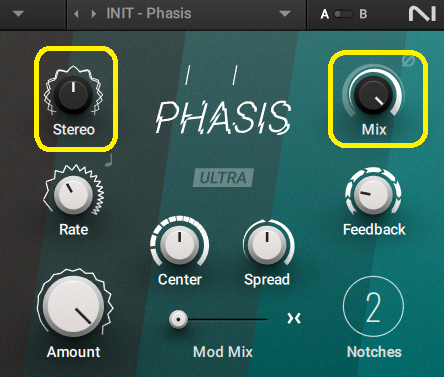Click the Rate knob

click(73, 195)
